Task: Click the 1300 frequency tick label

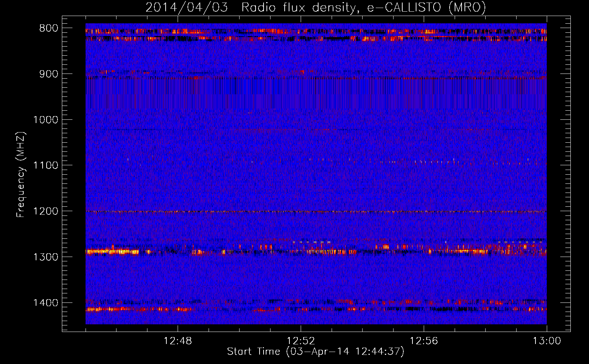Action: (x=46, y=257)
